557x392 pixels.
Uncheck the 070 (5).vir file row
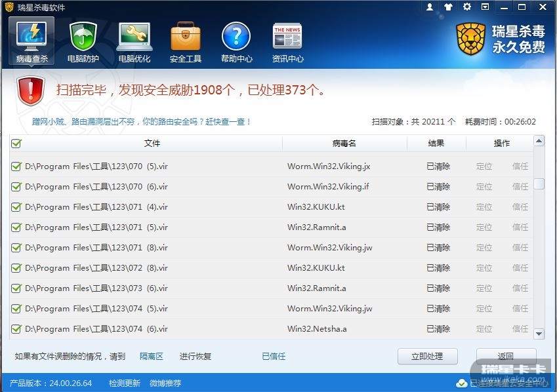16,167
